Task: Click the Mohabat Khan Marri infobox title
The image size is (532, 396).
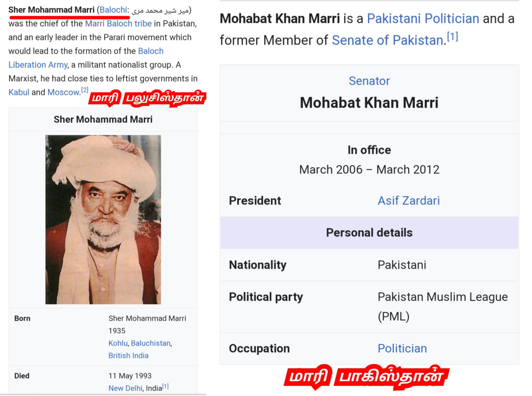Action: point(369,103)
